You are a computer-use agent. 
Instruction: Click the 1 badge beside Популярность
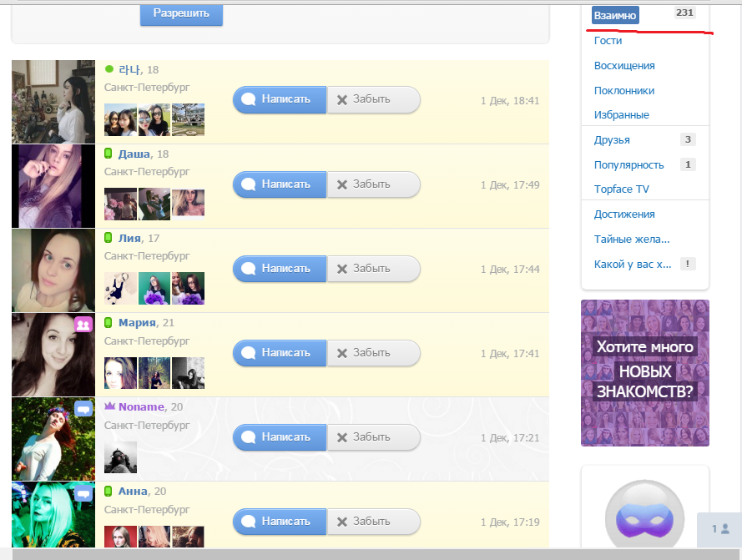(x=688, y=164)
